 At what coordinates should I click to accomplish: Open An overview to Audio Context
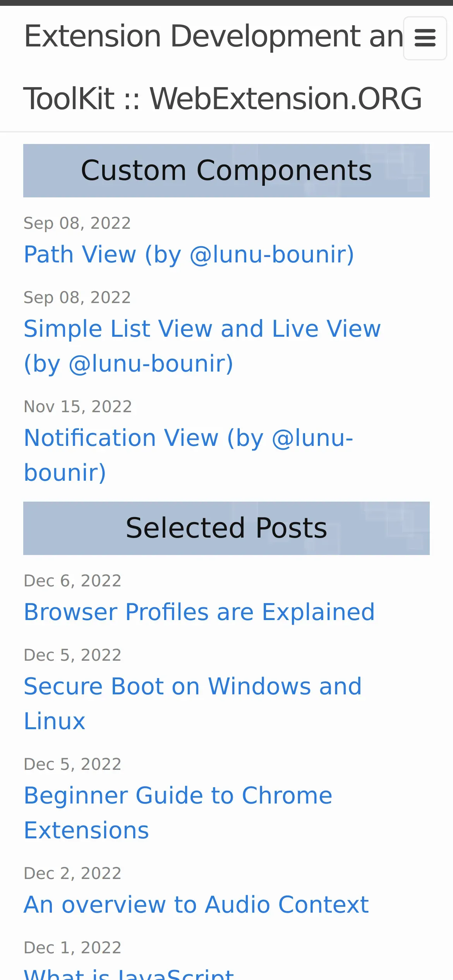[x=196, y=905]
